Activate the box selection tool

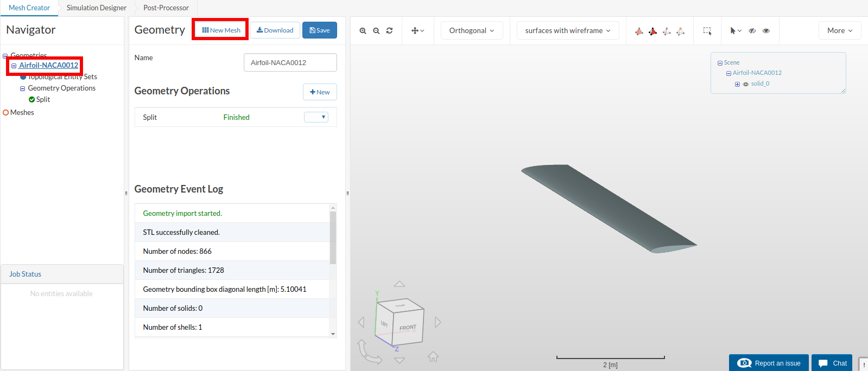(x=707, y=31)
